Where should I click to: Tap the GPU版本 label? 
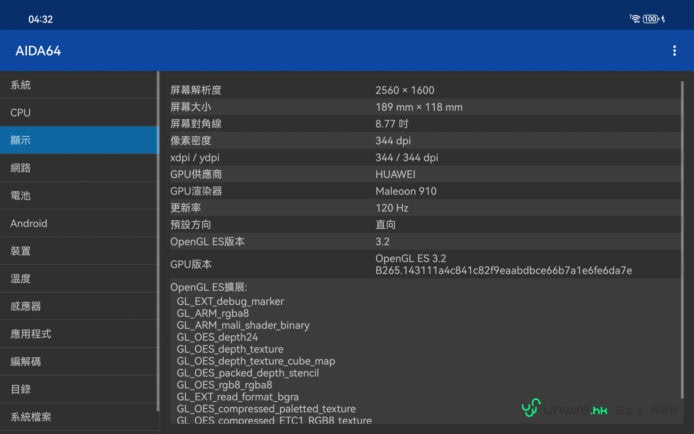[x=191, y=264]
